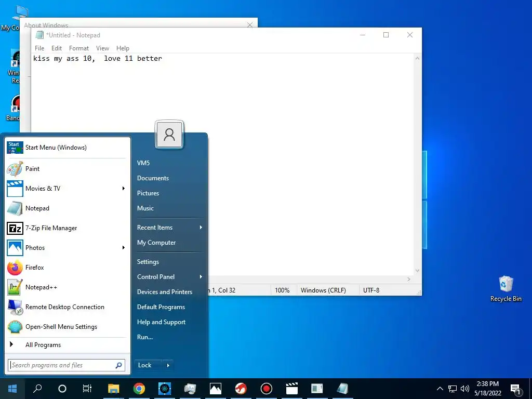Open the volume speaker tray icon
The image size is (532, 399).
tap(465, 389)
